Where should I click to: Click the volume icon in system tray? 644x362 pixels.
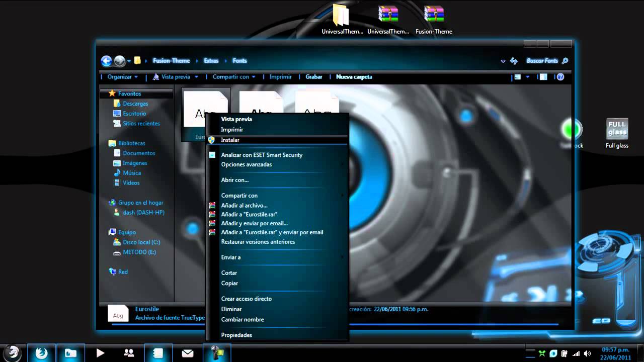click(x=587, y=353)
